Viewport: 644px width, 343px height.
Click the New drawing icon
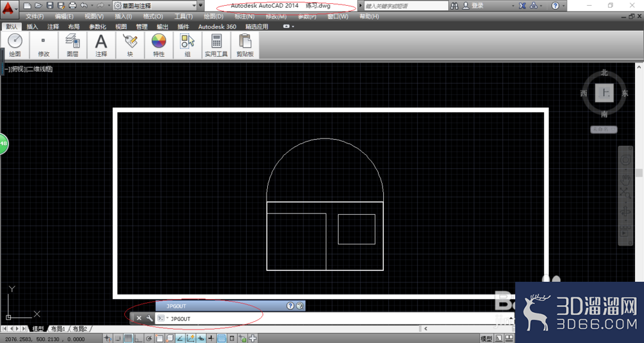27,6
